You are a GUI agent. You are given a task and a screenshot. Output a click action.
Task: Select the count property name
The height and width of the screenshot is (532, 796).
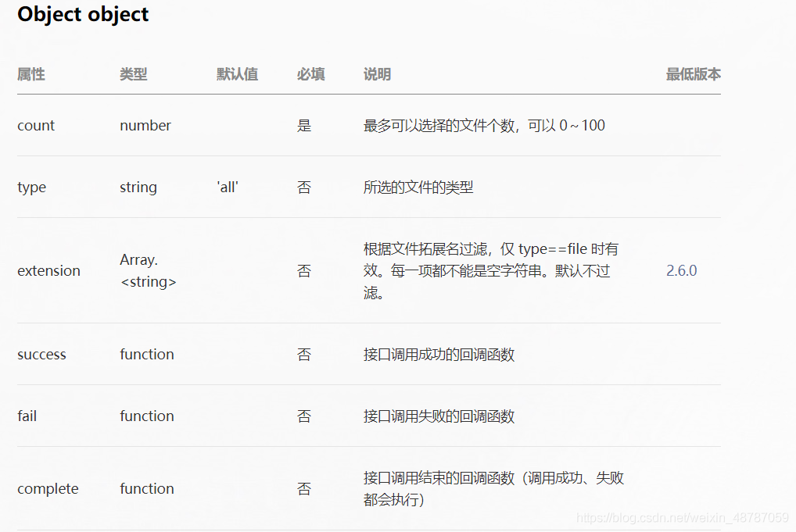[35, 125]
